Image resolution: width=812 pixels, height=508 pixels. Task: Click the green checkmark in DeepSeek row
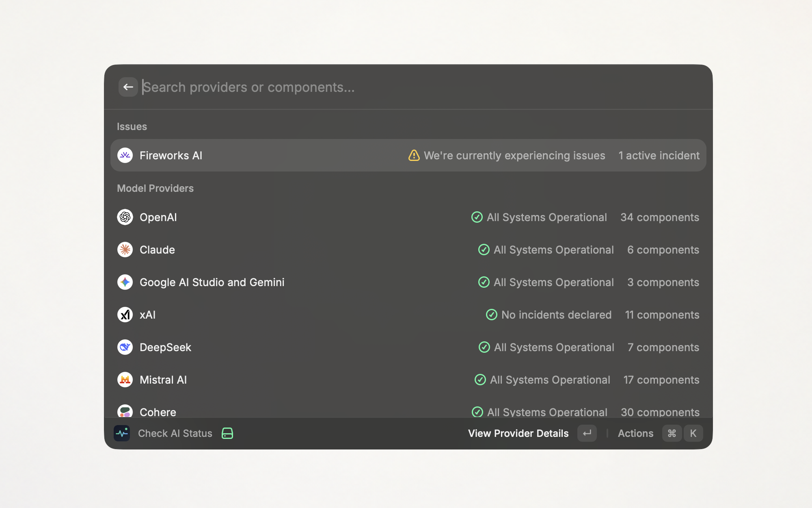click(484, 347)
